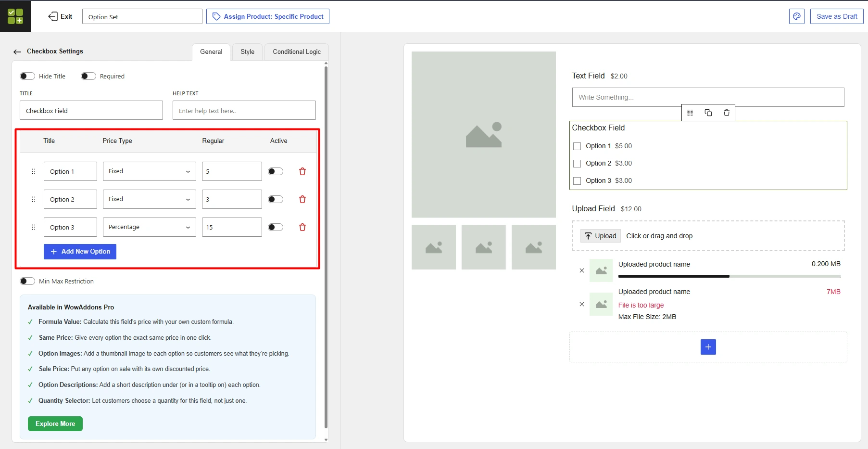
Task: Click the move handle on Checkbox Field toolbar
Action: coord(690,113)
